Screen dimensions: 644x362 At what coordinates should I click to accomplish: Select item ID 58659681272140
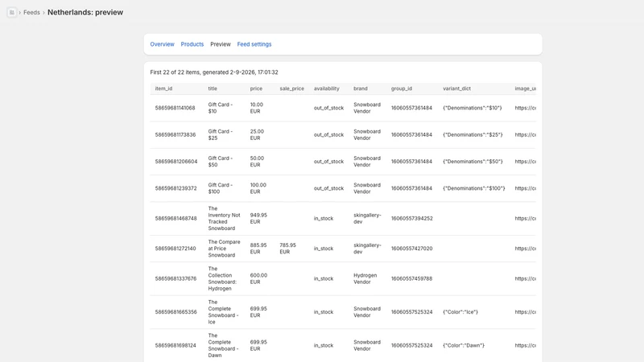(x=175, y=249)
